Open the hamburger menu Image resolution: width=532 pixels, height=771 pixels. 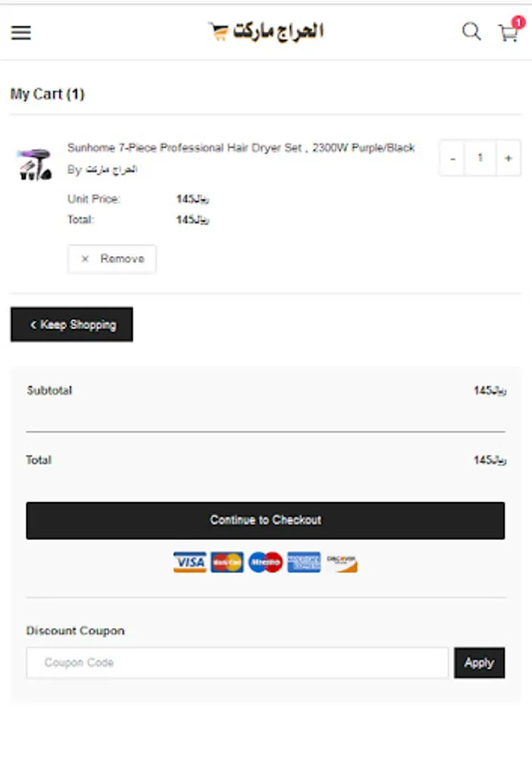pyautogui.click(x=21, y=33)
